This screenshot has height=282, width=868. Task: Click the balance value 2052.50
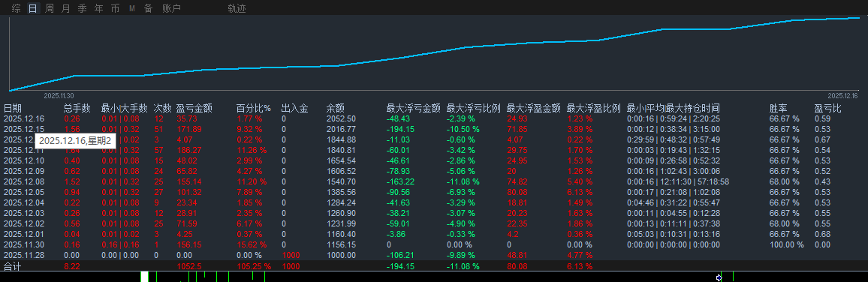(341, 119)
